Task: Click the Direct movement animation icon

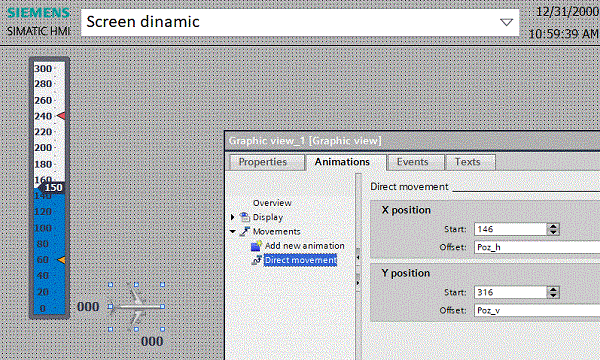Action: 256,260
